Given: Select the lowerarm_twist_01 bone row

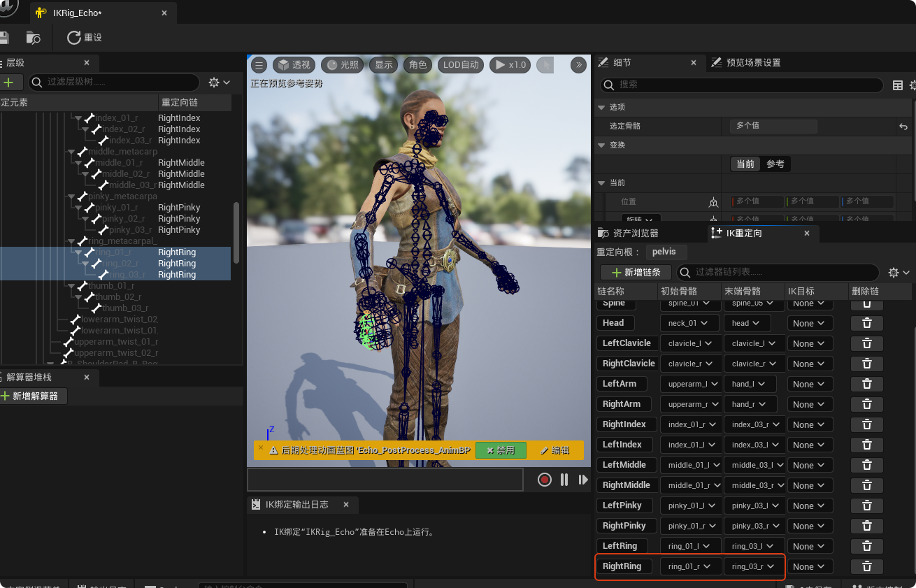Looking at the screenshot, I should [x=119, y=331].
